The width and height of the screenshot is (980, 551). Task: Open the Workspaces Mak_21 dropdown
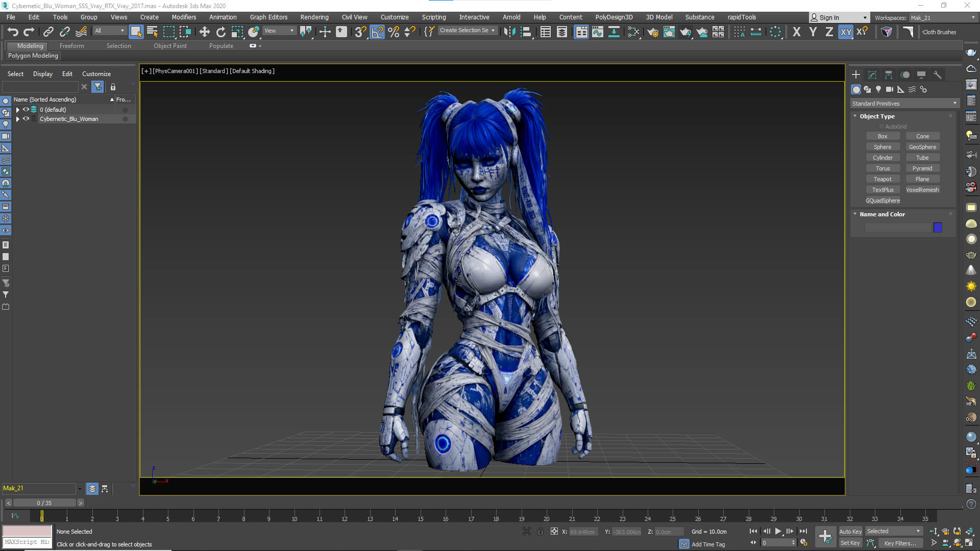[943, 18]
